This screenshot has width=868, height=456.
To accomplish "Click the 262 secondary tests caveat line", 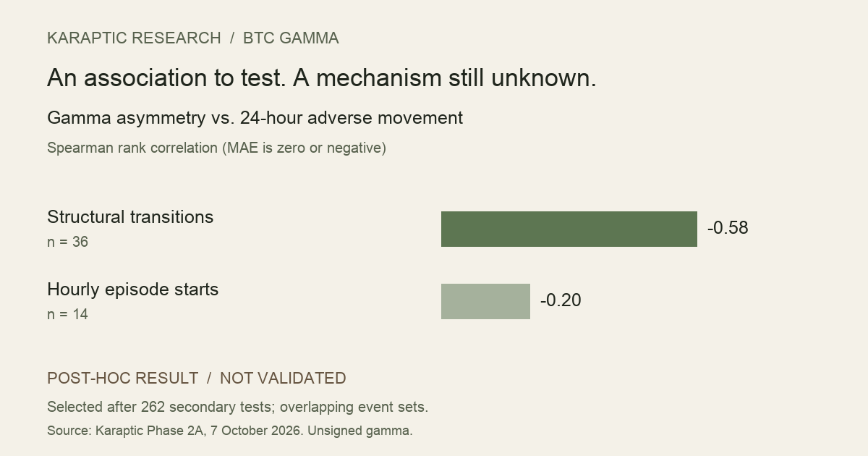I will [x=237, y=407].
